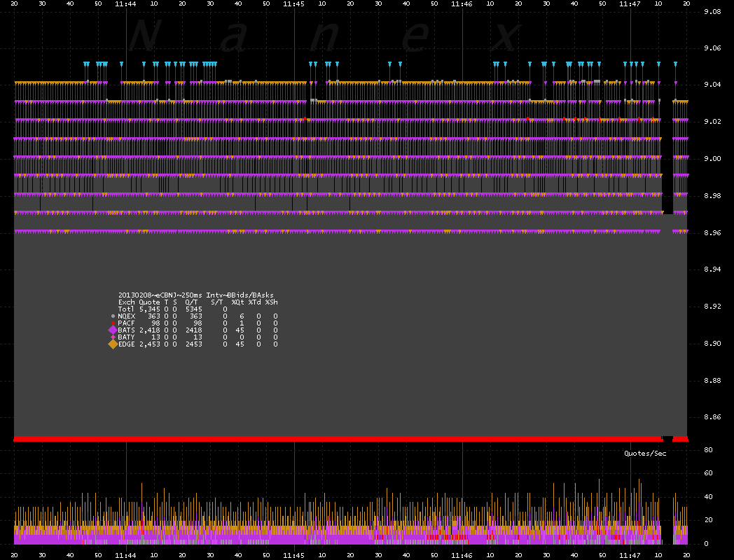The height and width of the screenshot is (560, 734).
Task: Click the 9.04 price axis label
Action: tap(712, 85)
